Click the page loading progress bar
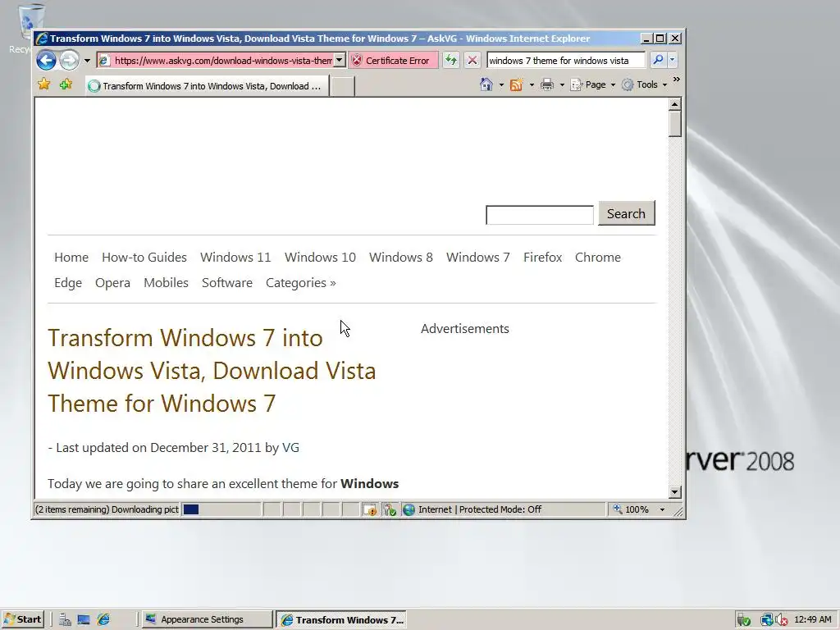The height and width of the screenshot is (630, 840). click(x=221, y=509)
